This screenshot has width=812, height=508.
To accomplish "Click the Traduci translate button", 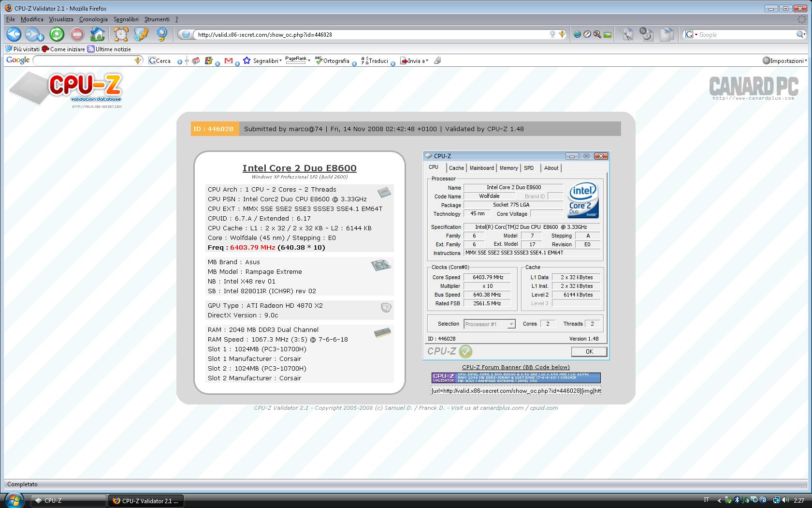I will (375, 61).
